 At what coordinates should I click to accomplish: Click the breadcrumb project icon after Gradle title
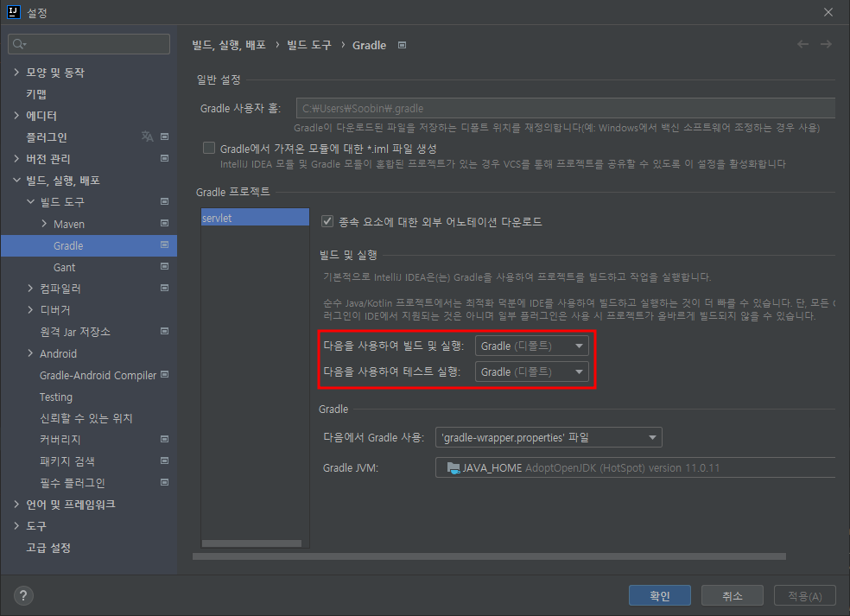click(403, 45)
